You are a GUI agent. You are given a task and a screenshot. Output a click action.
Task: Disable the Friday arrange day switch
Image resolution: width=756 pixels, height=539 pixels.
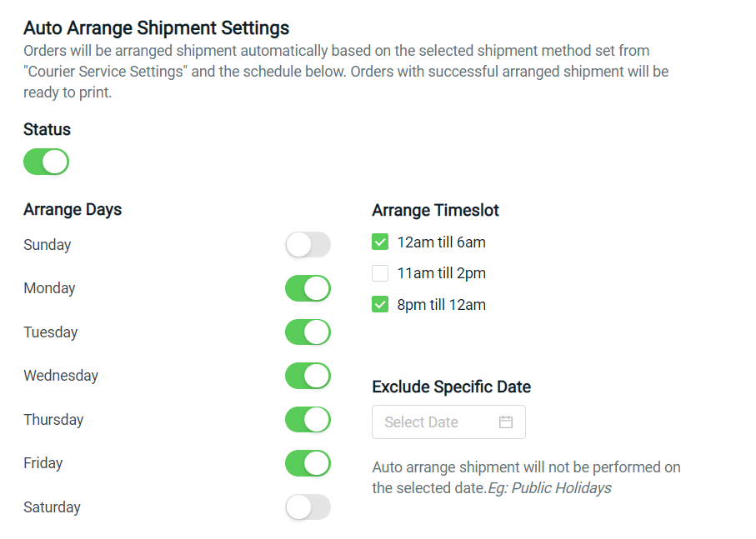(x=308, y=463)
